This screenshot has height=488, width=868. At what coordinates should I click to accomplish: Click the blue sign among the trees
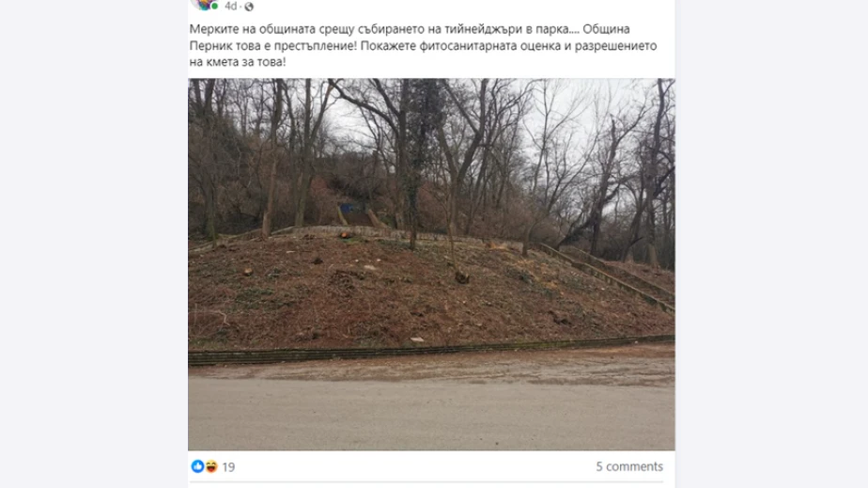pyautogui.click(x=347, y=209)
